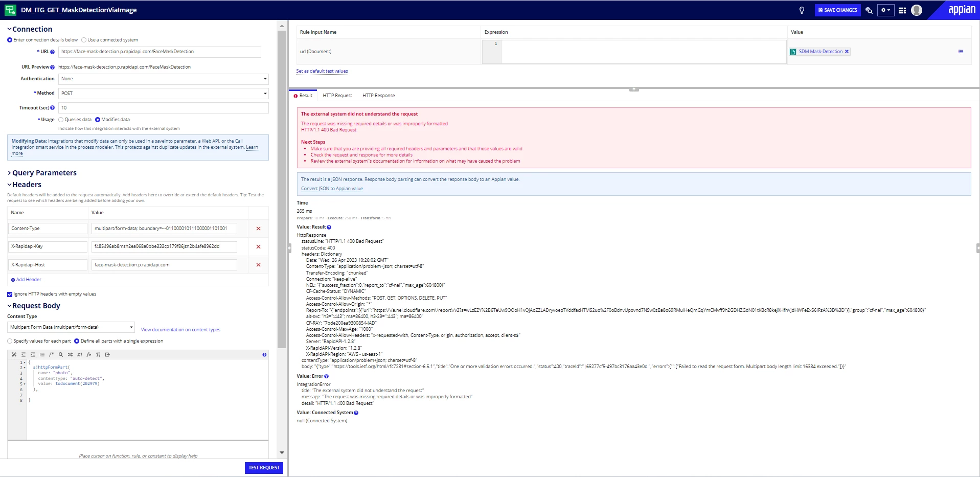Open the Method dropdown showing POST
The image size is (980, 477).
pyautogui.click(x=164, y=93)
